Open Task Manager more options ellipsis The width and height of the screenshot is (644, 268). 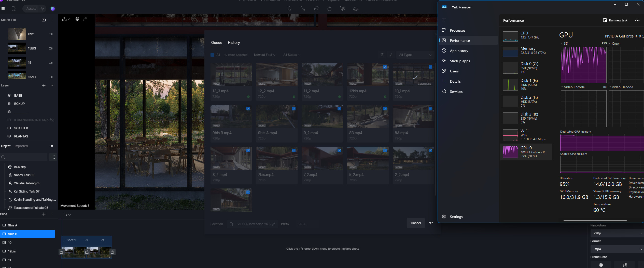637,20
